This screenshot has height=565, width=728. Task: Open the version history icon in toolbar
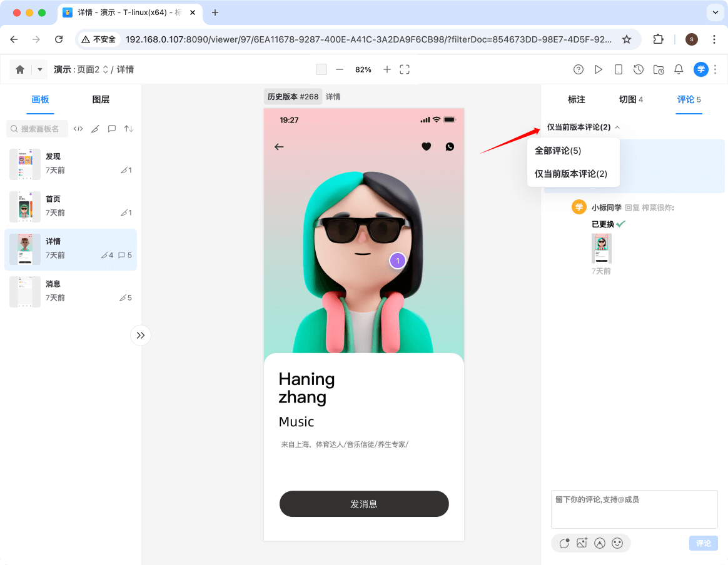tap(639, 69)
